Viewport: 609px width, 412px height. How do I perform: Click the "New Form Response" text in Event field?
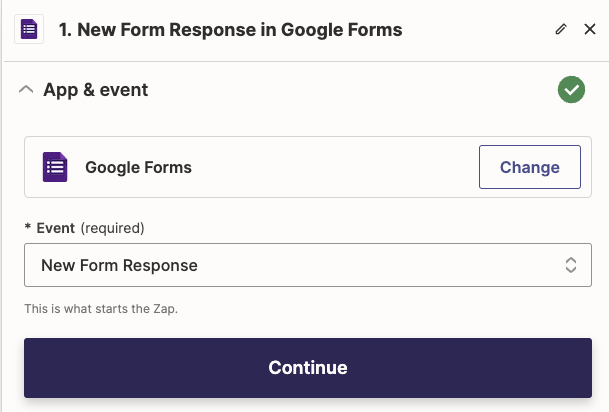click(x=119, y=265)
